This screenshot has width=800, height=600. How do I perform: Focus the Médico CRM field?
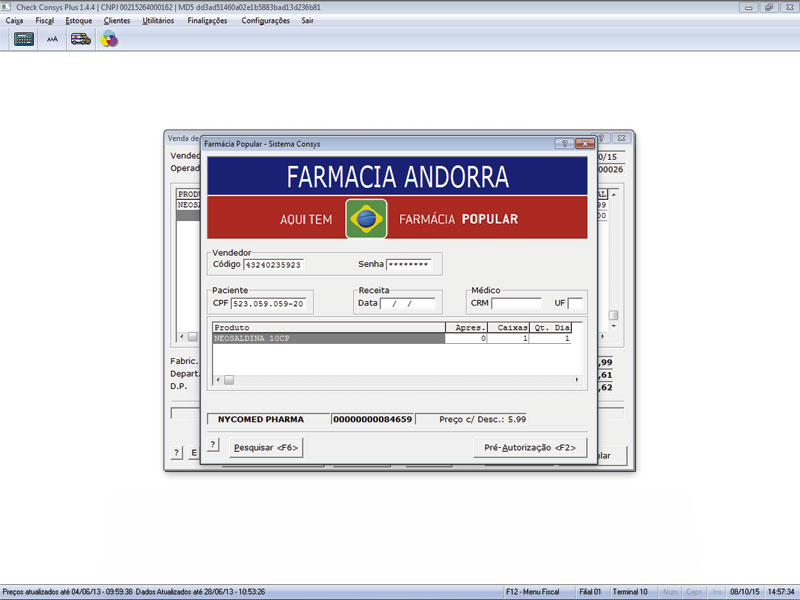[x=516, y=303]
